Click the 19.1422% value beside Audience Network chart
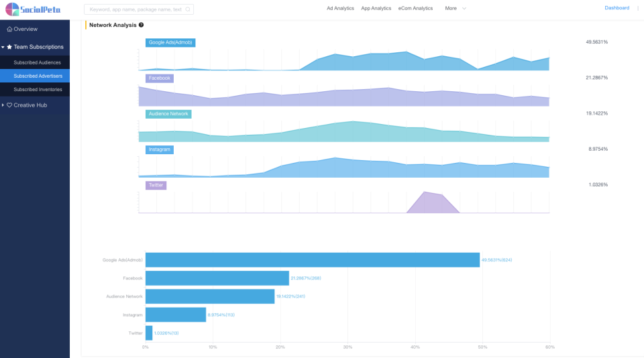The width and height of the screenshot is (644, 358). [596, 113]
